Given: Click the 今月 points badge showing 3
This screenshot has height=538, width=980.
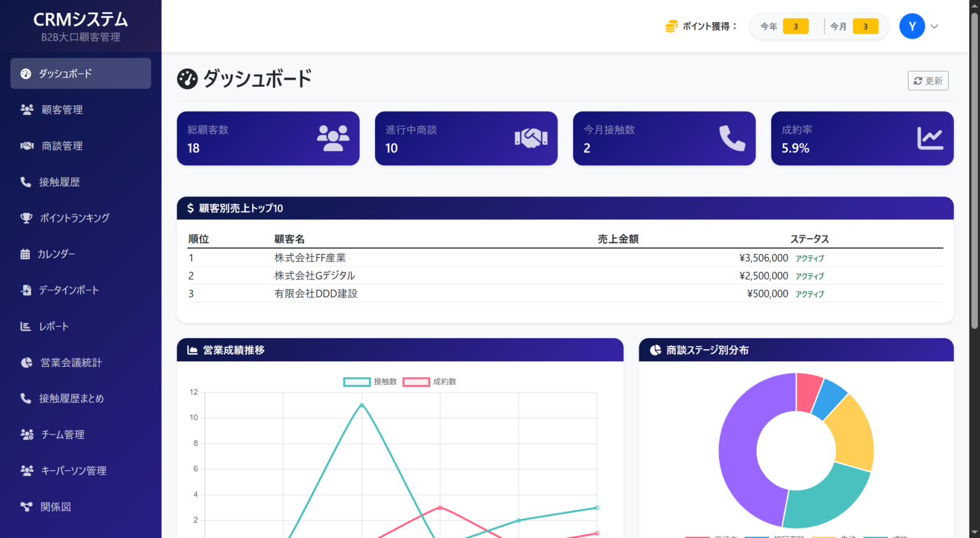Looking at the screenshot, I should [866, 26].
